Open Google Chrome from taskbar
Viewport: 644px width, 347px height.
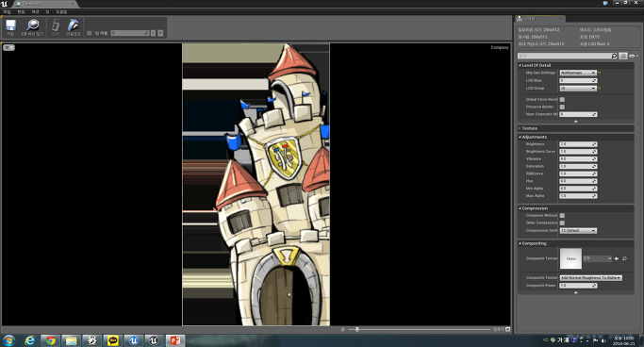51,340
